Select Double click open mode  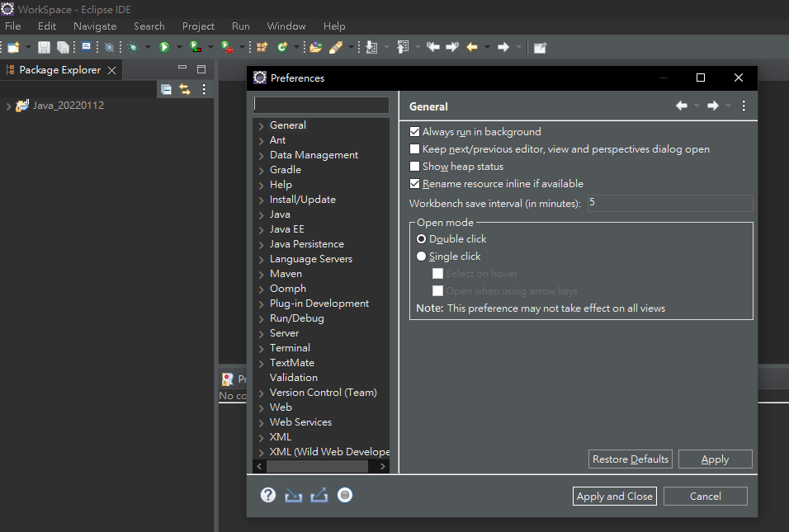[x=421, y=239]
